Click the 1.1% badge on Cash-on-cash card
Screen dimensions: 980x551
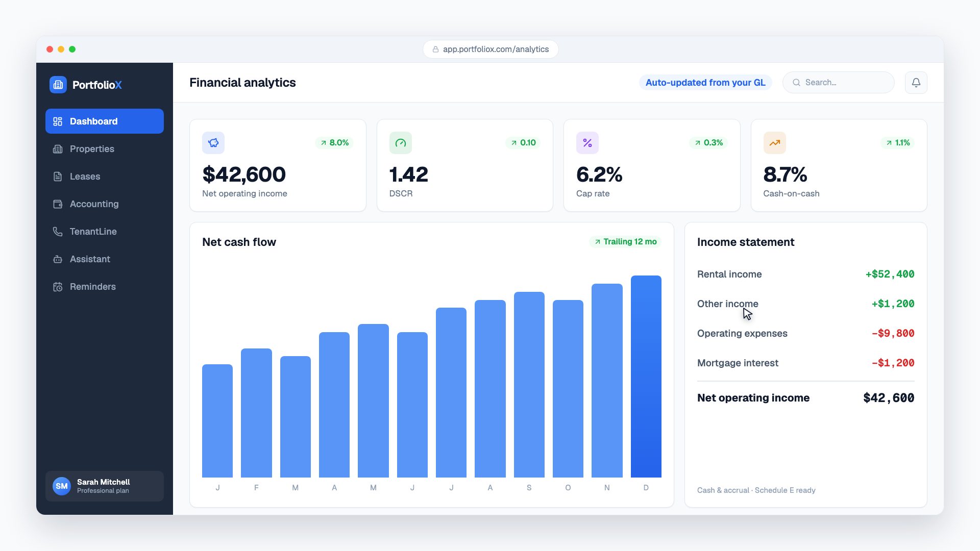tap(898, 143)
